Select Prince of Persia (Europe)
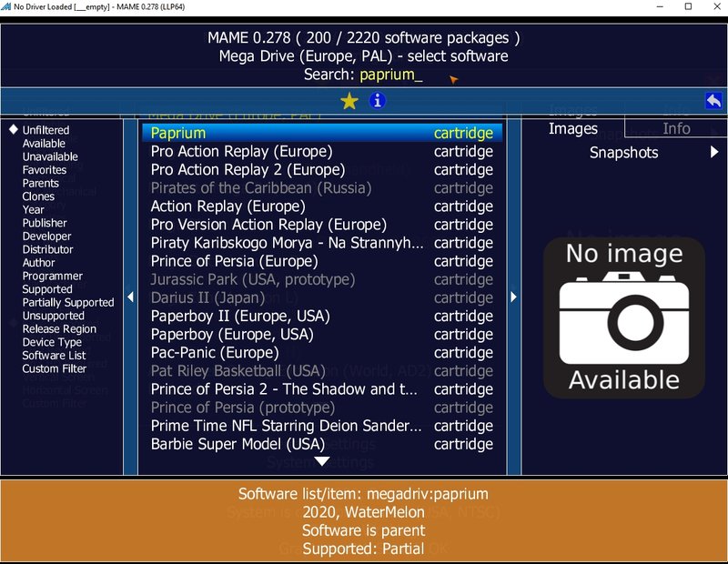The image size is (728, 564). tap(322, 261)
